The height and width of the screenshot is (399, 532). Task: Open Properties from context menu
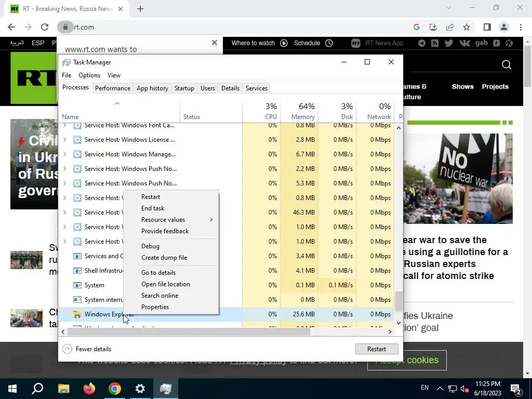point(171,307)
